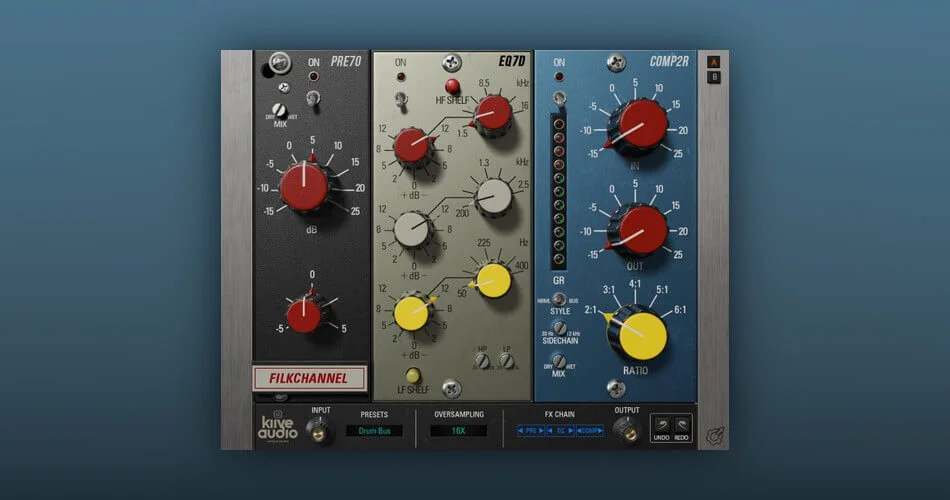Viewport: 950px width, 500px height.
Task: Toggle the red HF SHELF button
Action: 452,85
